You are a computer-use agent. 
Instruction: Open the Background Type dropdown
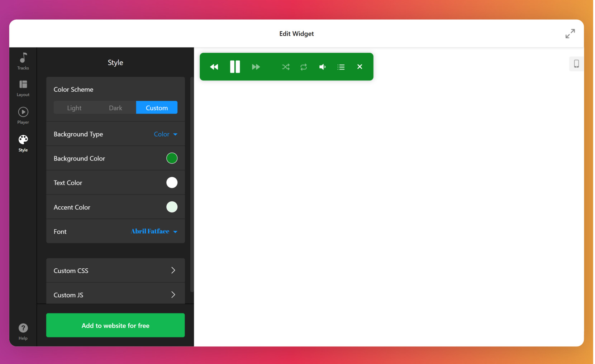point(166,134)
